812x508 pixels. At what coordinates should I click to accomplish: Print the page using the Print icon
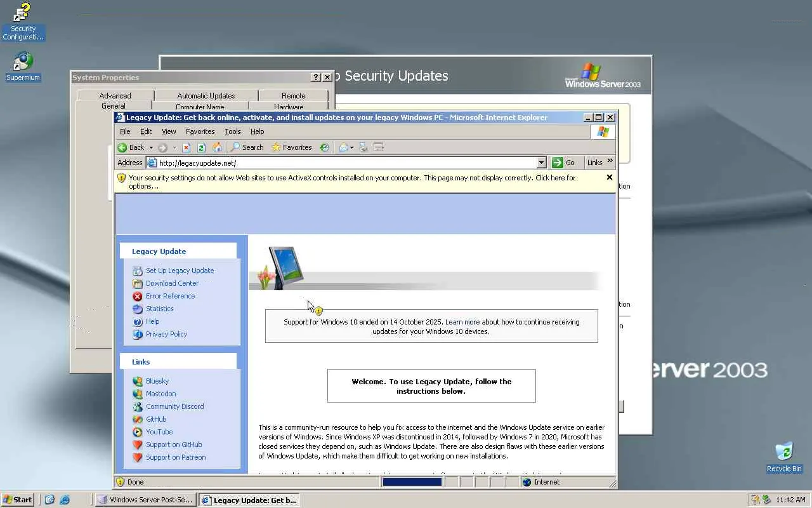point(363,147)
